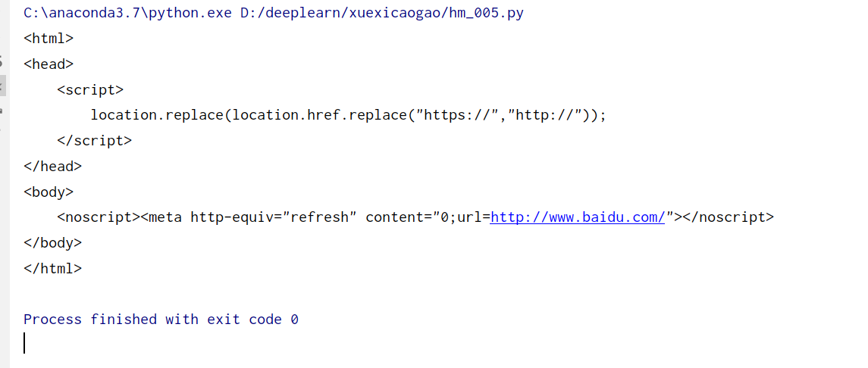
Task: Click the closing </head> tag line
Action: pos(52,167)
